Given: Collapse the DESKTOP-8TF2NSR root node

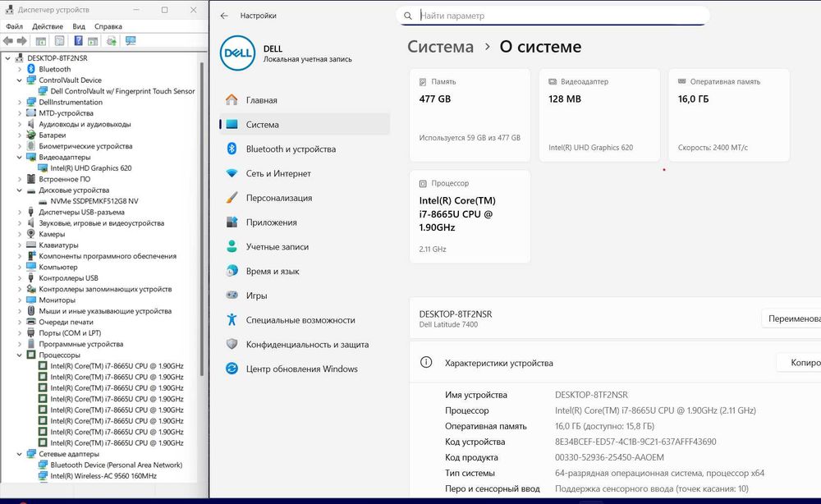Looking at the screenshot, I should coord(8,58).
